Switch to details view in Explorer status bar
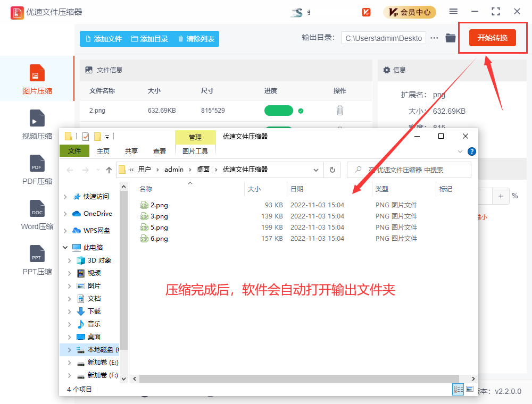 [x=458, y=389]
